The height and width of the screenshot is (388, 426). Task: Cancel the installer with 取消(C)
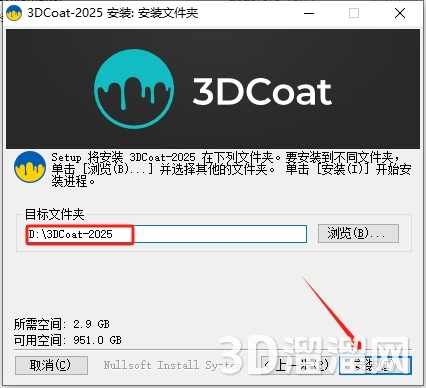pos(51,365)
